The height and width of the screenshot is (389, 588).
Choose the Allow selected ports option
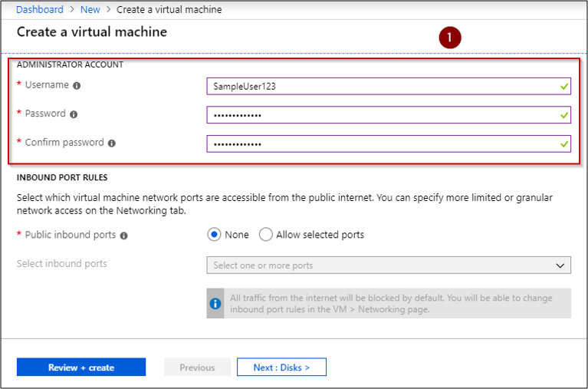(x=266, y=235)
